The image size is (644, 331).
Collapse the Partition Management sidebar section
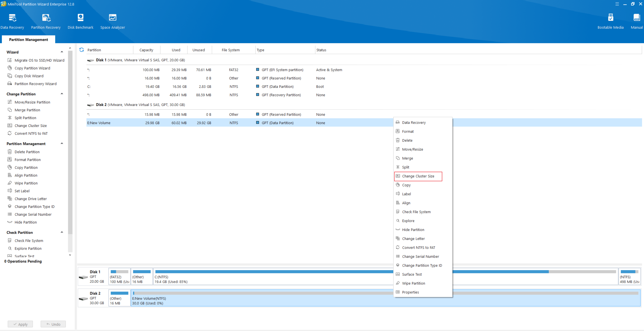(x=62, y=144)
